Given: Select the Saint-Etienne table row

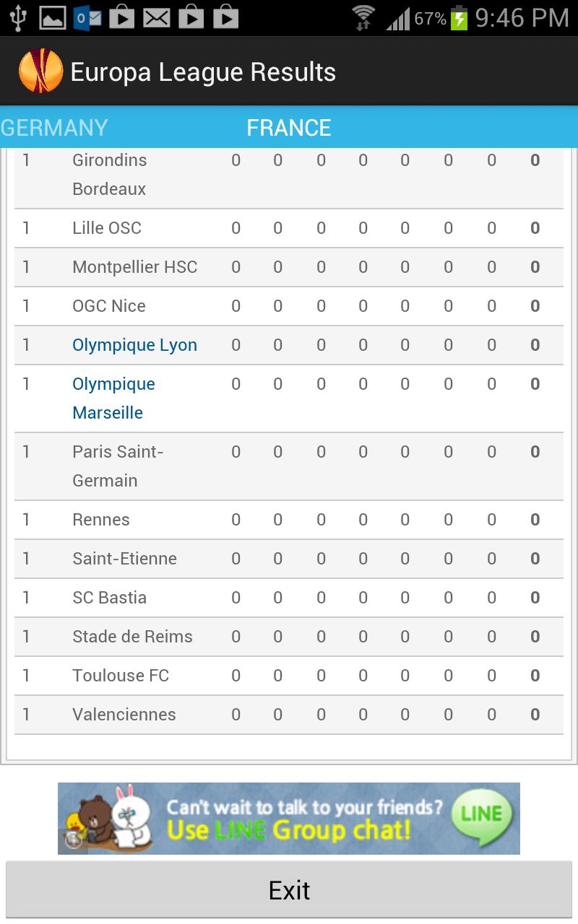Looking at the screenshot, I should point(289,558).
